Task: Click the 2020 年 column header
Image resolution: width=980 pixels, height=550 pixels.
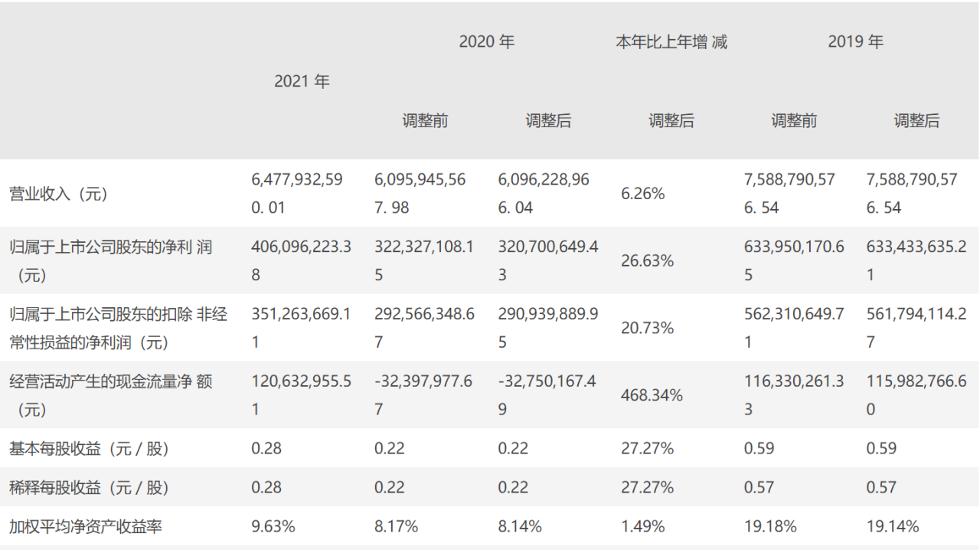Action: pyautogui.click(x=486, y=41)
